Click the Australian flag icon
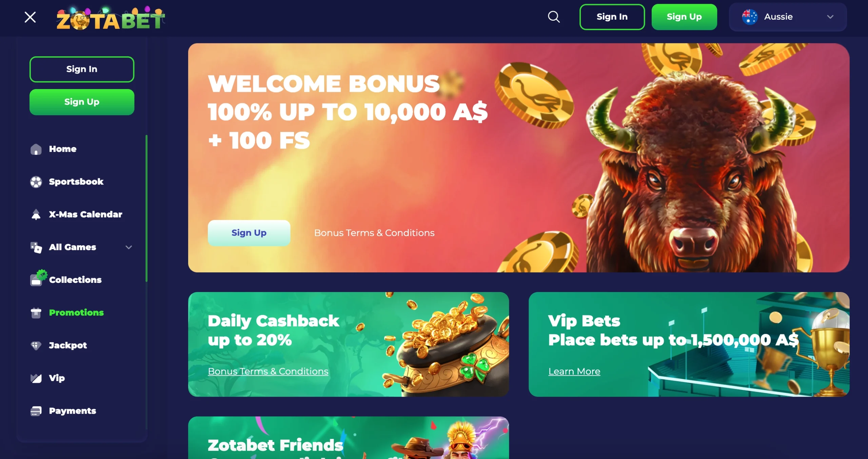 coord(749,17)
